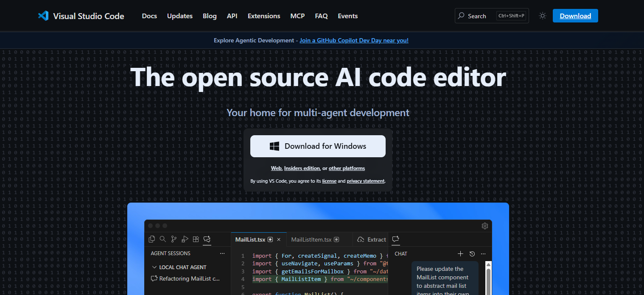Open the chat panel overflow menu
Viewport: 644px width, 295px height.
pos(483,253)
